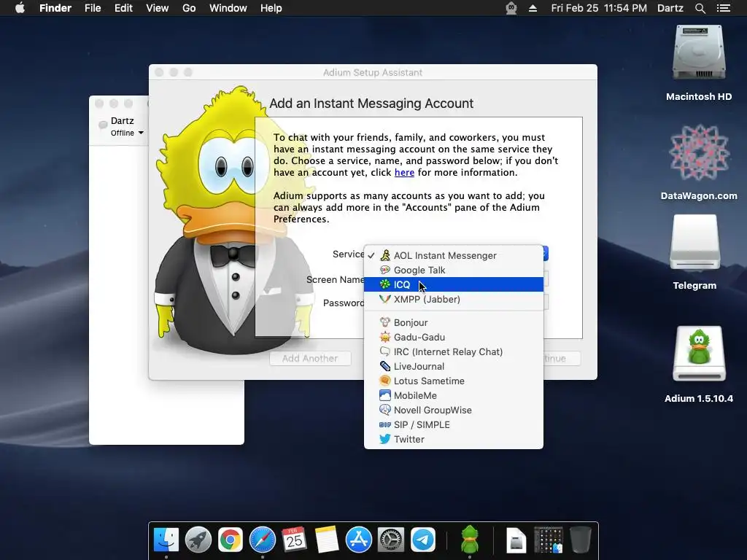Open the View menu
Screen dimensions: 747x560
click(x=158, y=8)
